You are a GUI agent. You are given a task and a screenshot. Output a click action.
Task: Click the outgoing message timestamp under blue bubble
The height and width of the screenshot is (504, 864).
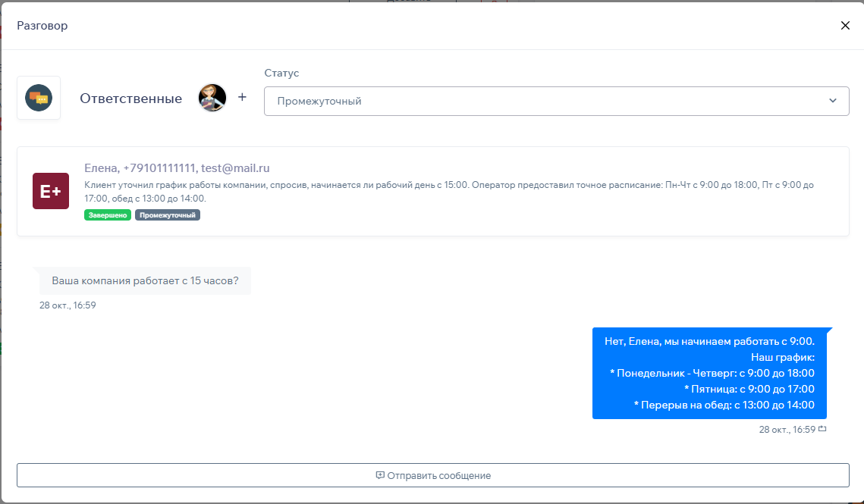pyautogui.click(x=787, y=430)
